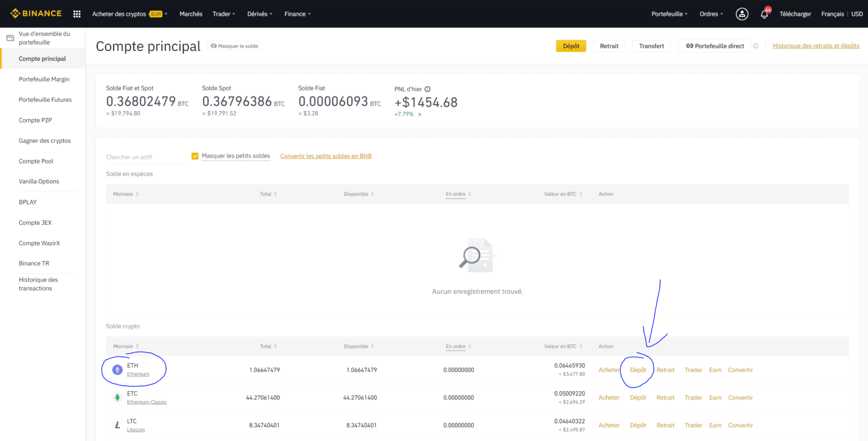Screen dimensions: 868x441
Task: Click Earn in the ETH row
Action: pyautogui.click(x=715, y=370)
